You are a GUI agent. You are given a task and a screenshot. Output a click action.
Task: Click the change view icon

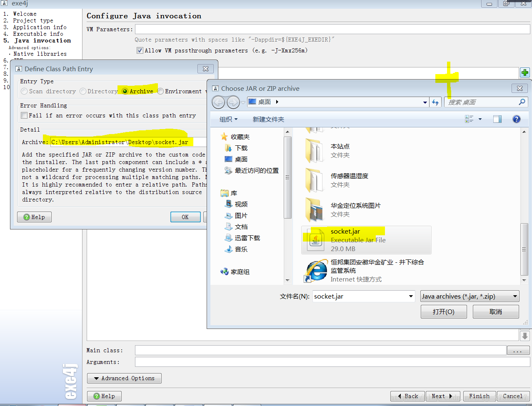(x=469, y=119)
